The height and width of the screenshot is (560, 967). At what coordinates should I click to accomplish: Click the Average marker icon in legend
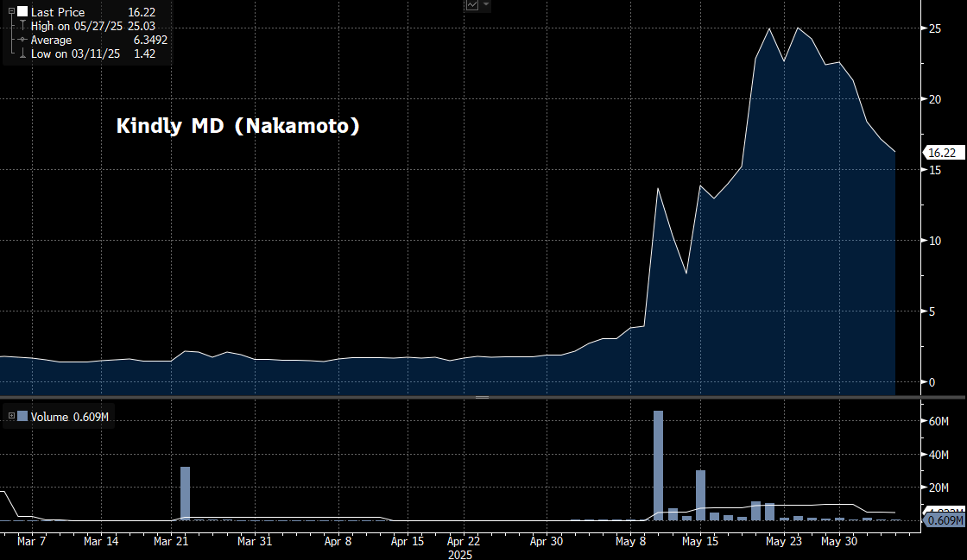coord(22,40)
